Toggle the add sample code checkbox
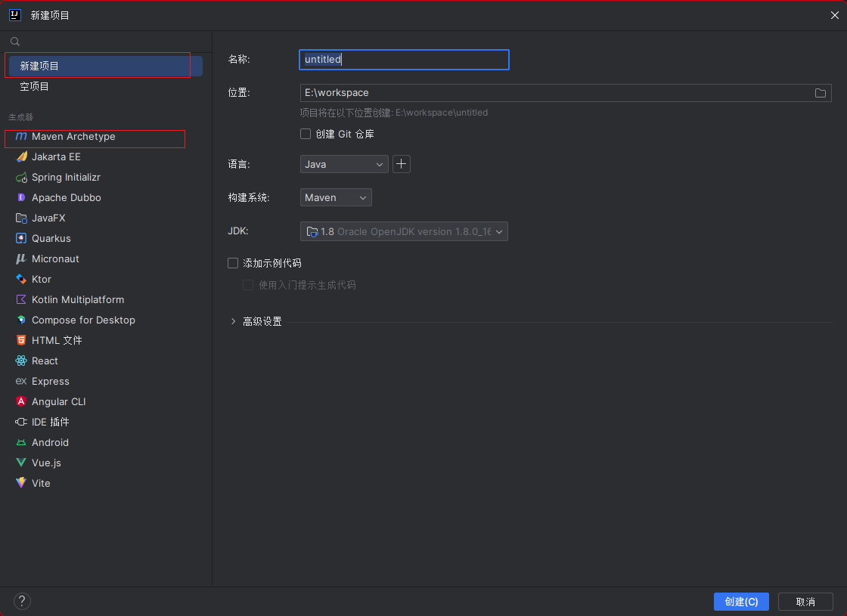847x616 pixels. 233,264
